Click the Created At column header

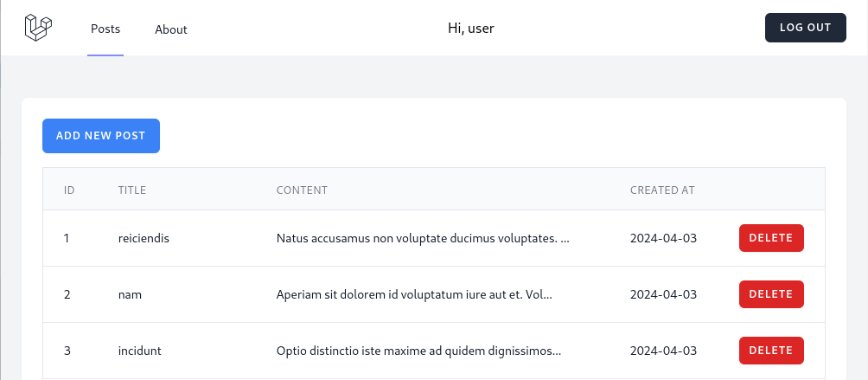[662, 190]
